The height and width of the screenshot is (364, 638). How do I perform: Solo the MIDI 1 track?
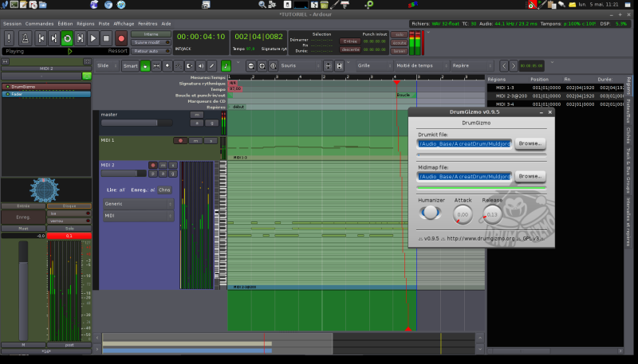[x=212, y=140]
